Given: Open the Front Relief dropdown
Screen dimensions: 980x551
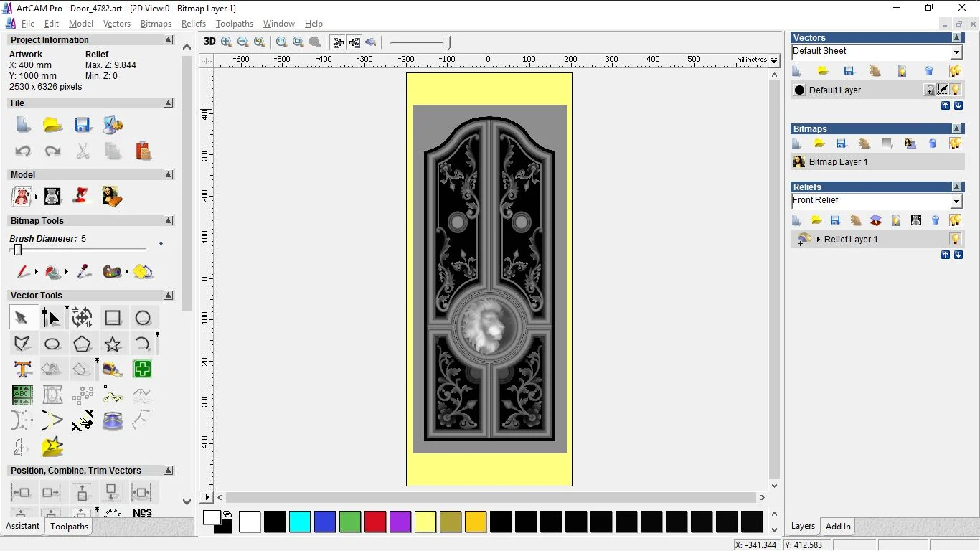Looking at the screenshot, I should click(x=956, y=202).
